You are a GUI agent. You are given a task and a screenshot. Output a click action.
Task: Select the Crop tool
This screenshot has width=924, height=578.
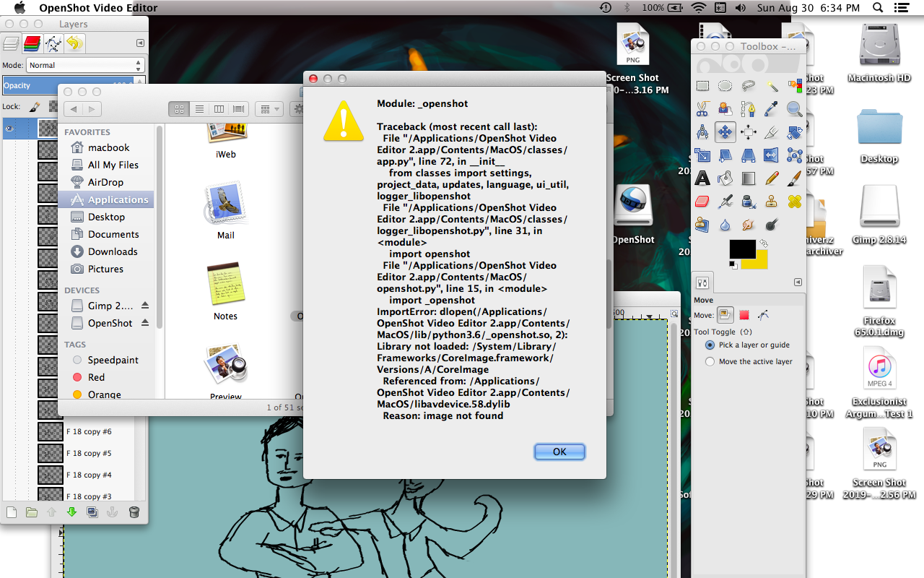pos(772,132)
